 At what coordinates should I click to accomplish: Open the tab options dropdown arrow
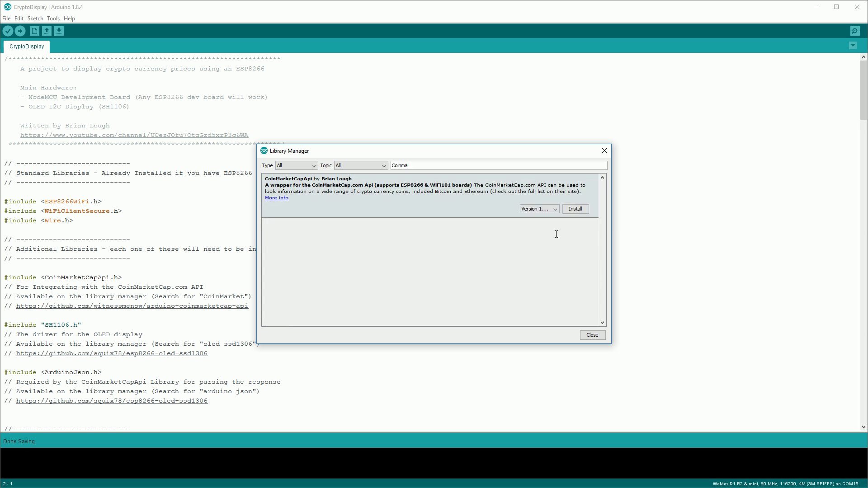(853, 46)
